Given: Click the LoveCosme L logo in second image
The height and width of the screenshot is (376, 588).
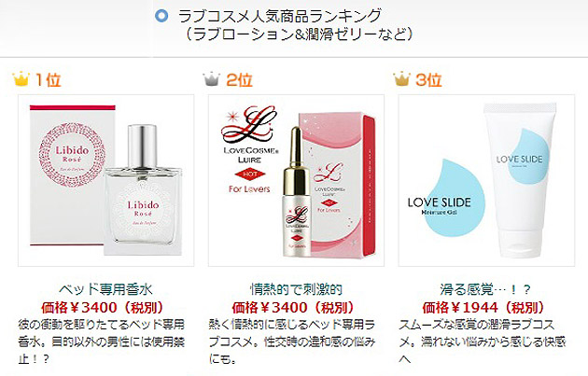Looking at the screenshot, I should 250,126.
